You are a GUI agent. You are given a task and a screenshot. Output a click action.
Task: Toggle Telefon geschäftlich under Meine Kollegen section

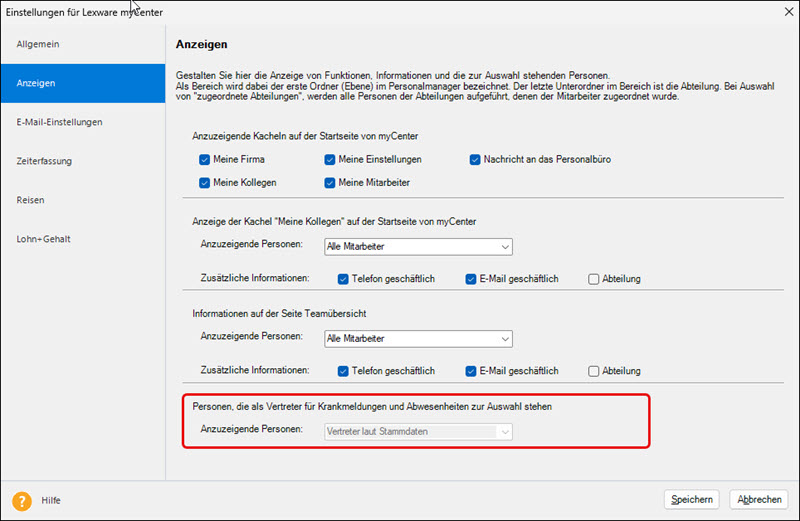[x=343, y=279]
